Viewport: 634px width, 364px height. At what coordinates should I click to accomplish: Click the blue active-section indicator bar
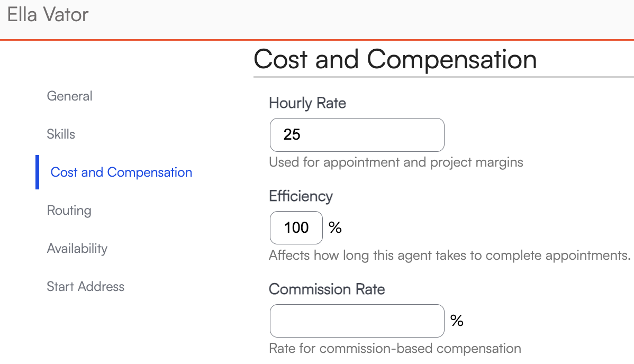[38, 172]
